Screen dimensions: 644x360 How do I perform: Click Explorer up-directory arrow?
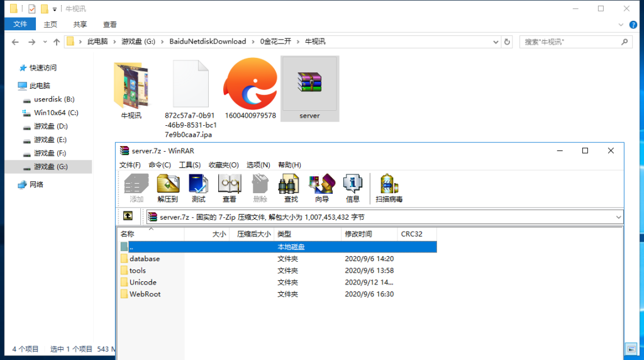coord(57,42)
